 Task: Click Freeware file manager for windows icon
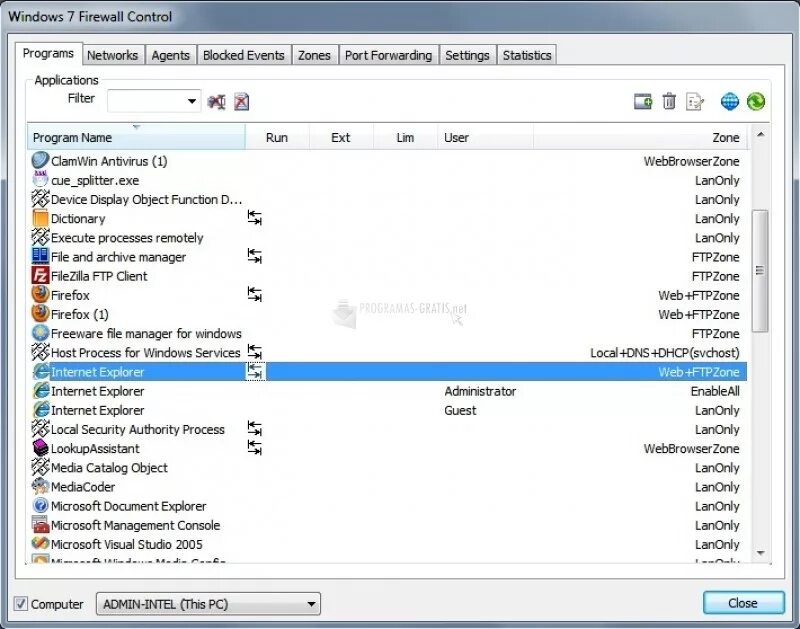coord(40,333)
